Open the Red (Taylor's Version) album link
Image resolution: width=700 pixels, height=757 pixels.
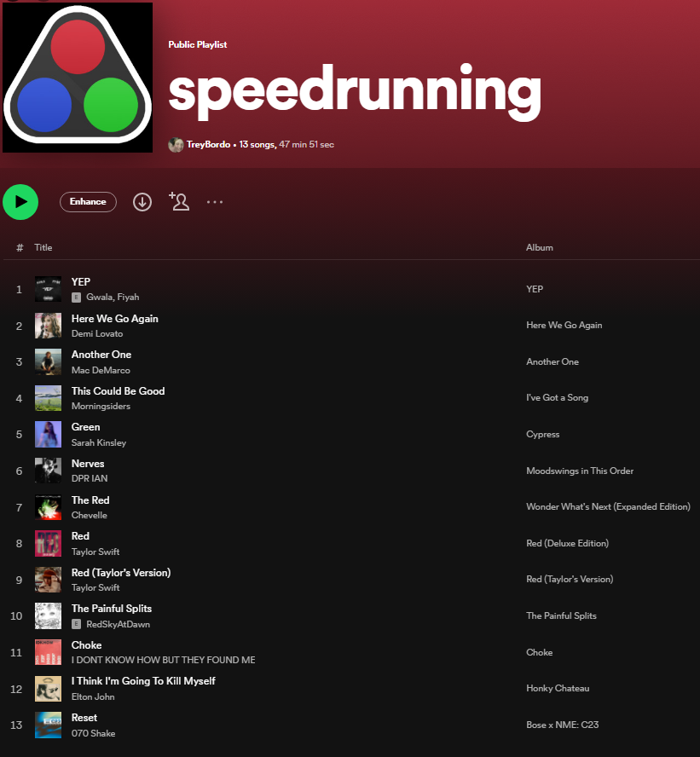[x=570, y=579]
